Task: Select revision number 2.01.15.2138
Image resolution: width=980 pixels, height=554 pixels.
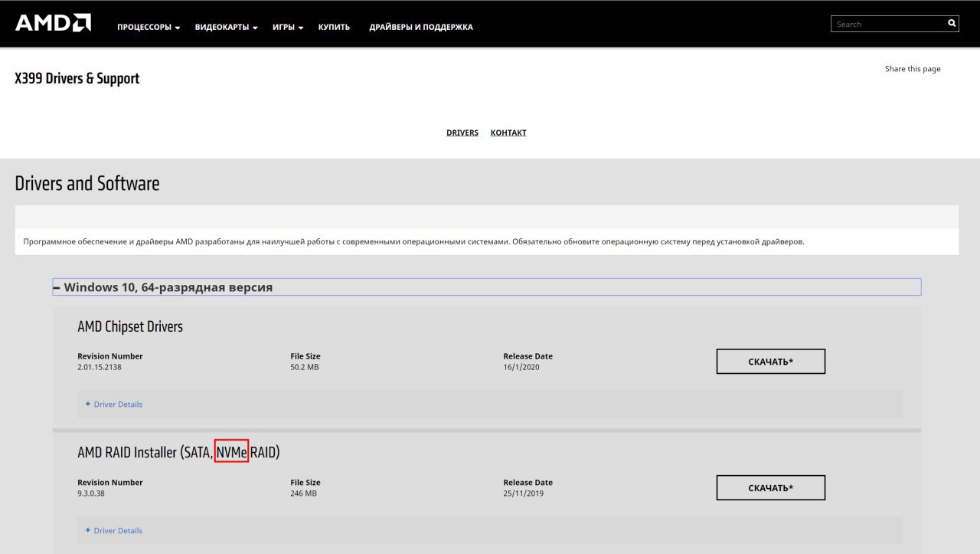Action: 100,367
